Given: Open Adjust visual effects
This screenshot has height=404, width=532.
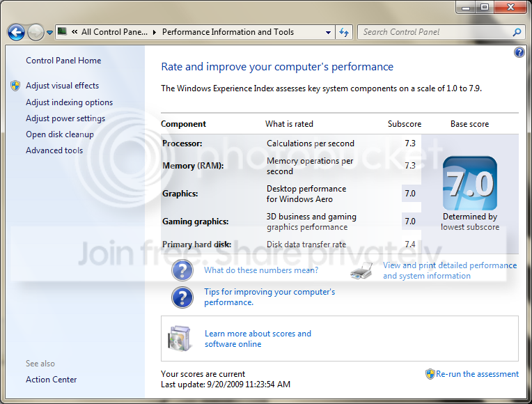Looking at the screenshot, I should coord(63,86).
